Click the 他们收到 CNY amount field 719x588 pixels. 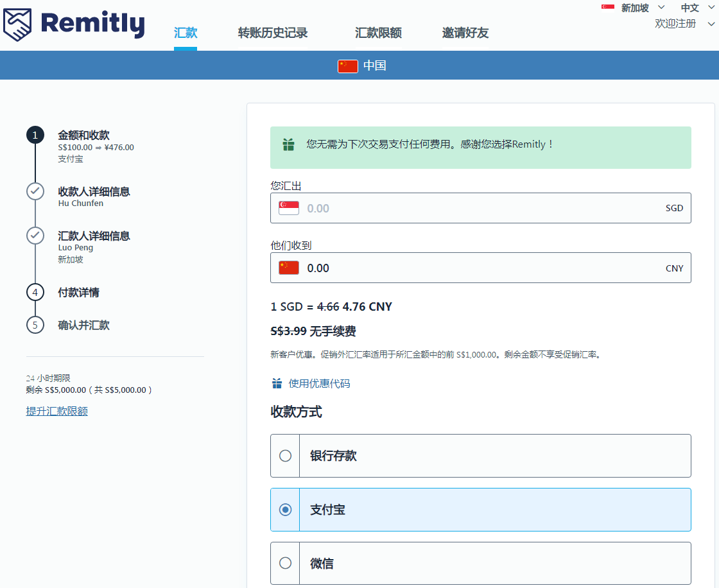(480, 268)
